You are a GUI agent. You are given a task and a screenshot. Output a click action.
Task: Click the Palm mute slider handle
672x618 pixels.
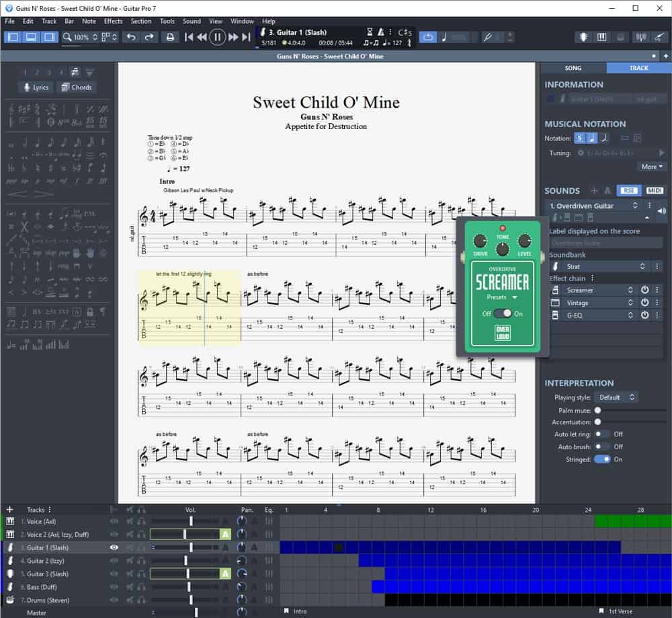(x=598, y=410)
